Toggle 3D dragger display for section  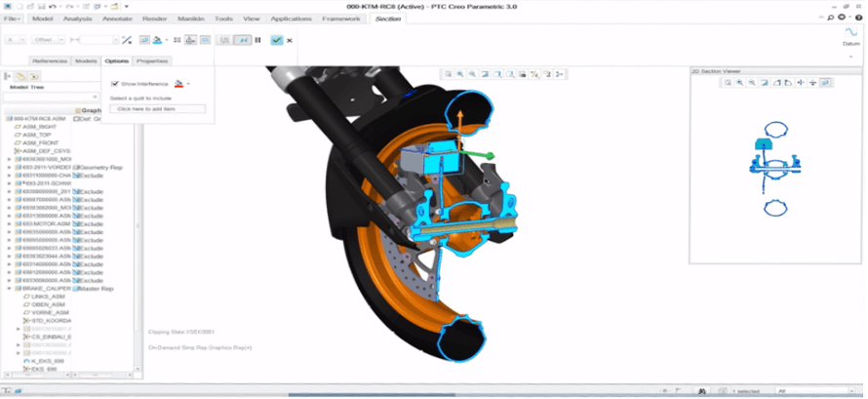click(x=191, y=40)
